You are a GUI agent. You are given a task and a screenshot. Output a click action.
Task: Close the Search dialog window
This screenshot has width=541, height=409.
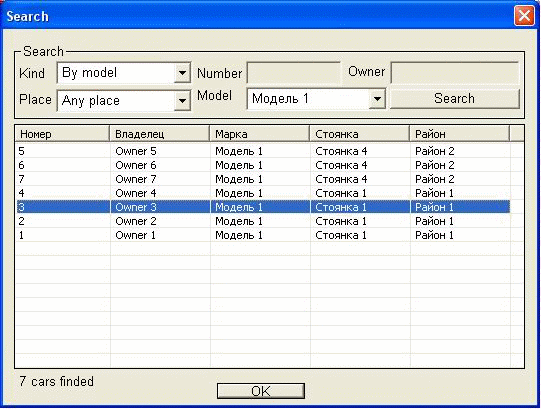point(524,16)
